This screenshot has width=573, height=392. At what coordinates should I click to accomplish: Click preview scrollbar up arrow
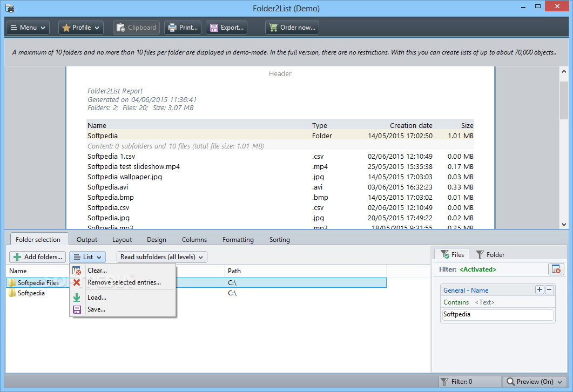pyautogui.click(x=564, y=72)
